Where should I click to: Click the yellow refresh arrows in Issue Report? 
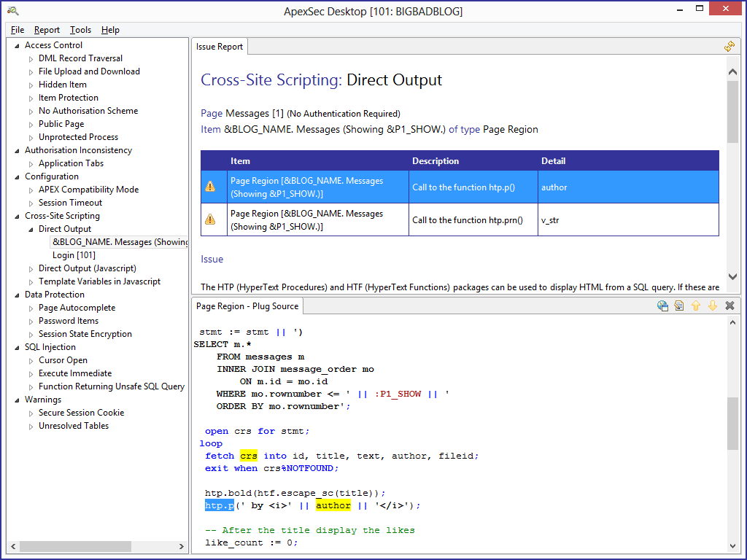coord(729,47)
